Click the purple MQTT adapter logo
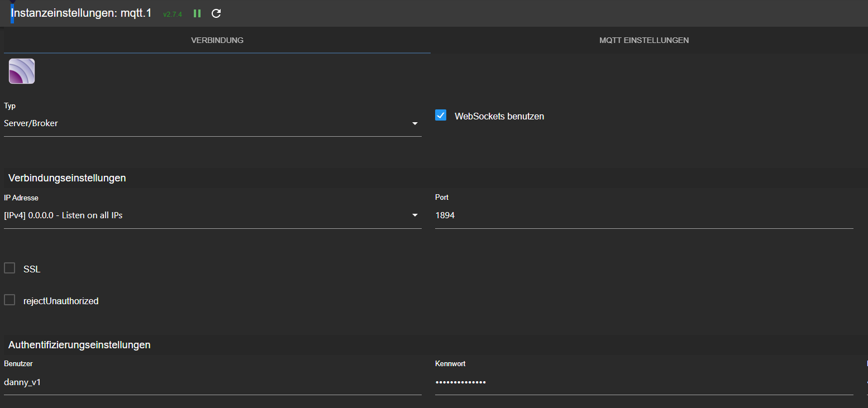 click(x=22, y=71)
